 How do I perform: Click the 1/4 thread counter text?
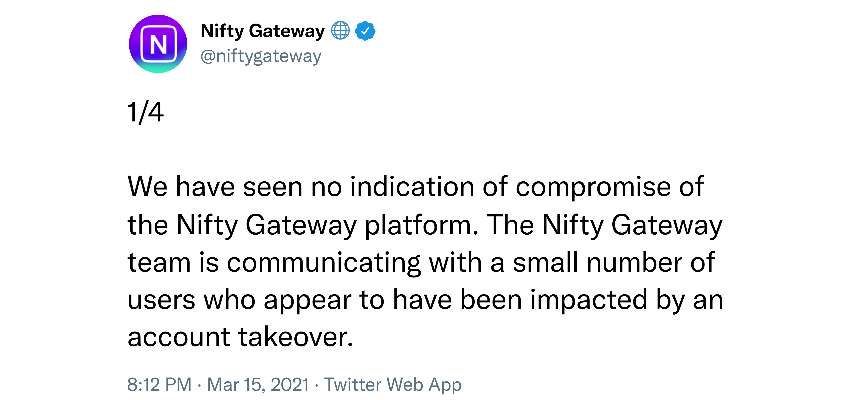click(145, 112)
